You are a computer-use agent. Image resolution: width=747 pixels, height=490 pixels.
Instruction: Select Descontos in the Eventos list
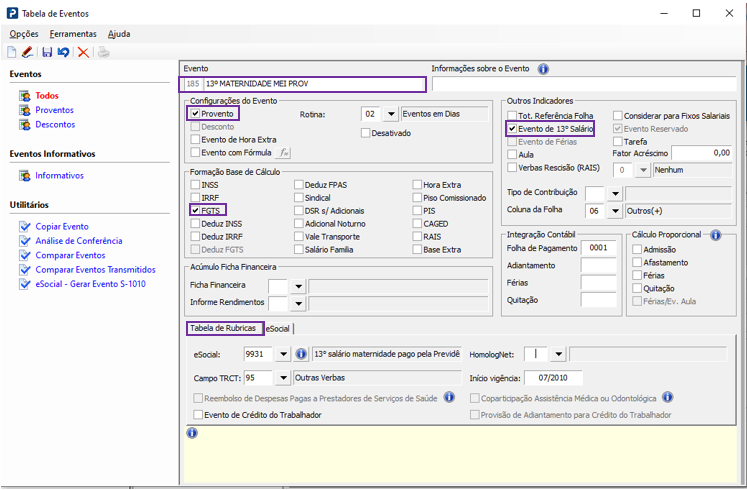tap(55, 125)
